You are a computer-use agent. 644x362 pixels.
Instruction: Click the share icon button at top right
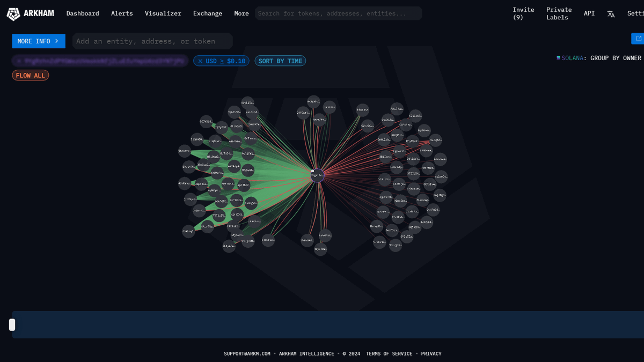coord(638,39)
